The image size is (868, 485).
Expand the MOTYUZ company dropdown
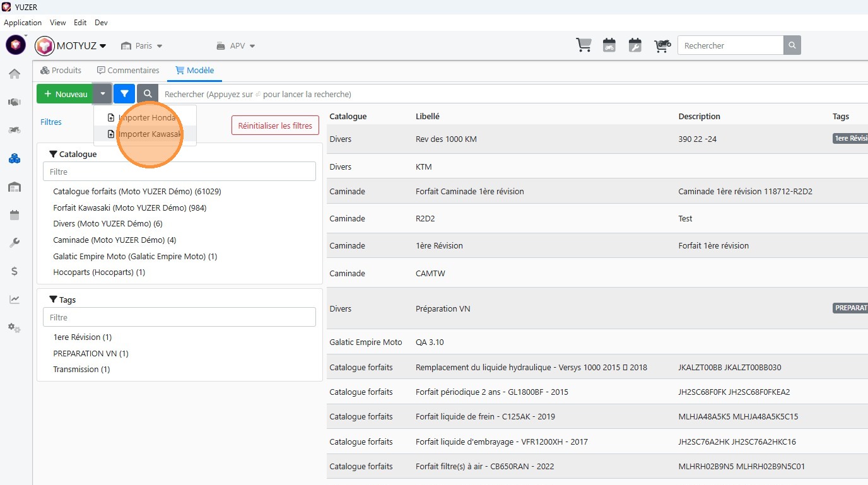[x=71, y=45]
